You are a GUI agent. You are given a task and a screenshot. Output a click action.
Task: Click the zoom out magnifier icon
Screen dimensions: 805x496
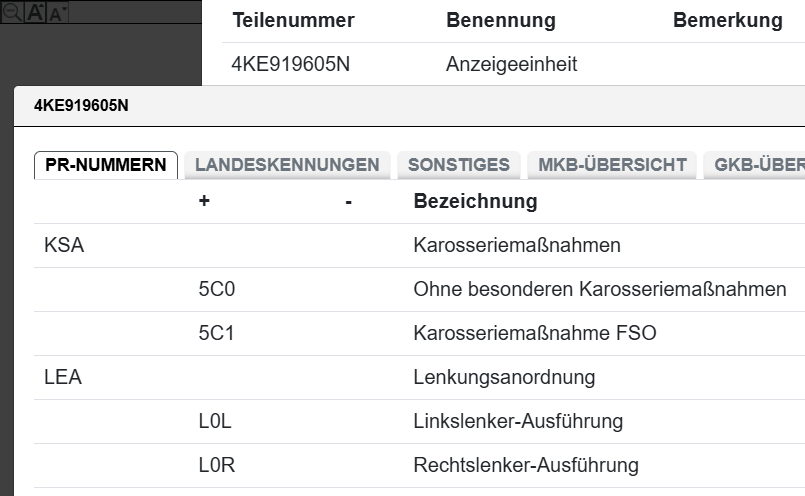coord(12,12)
